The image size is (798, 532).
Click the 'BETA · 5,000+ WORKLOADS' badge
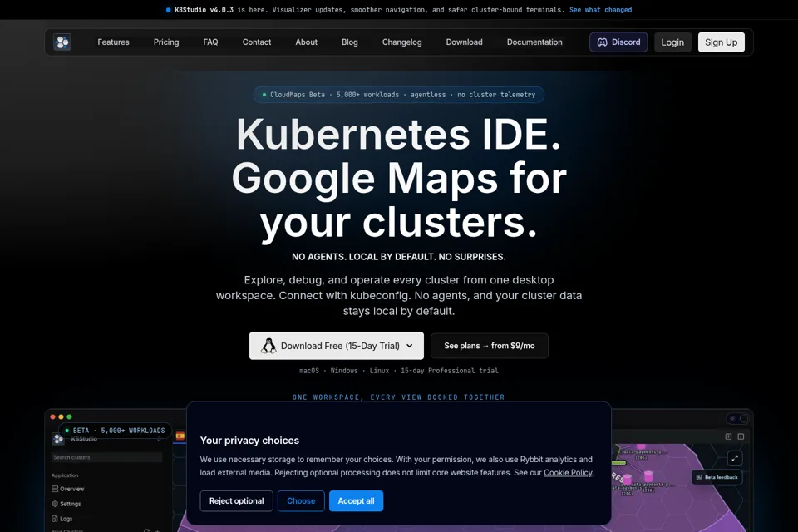coord(115,431)
